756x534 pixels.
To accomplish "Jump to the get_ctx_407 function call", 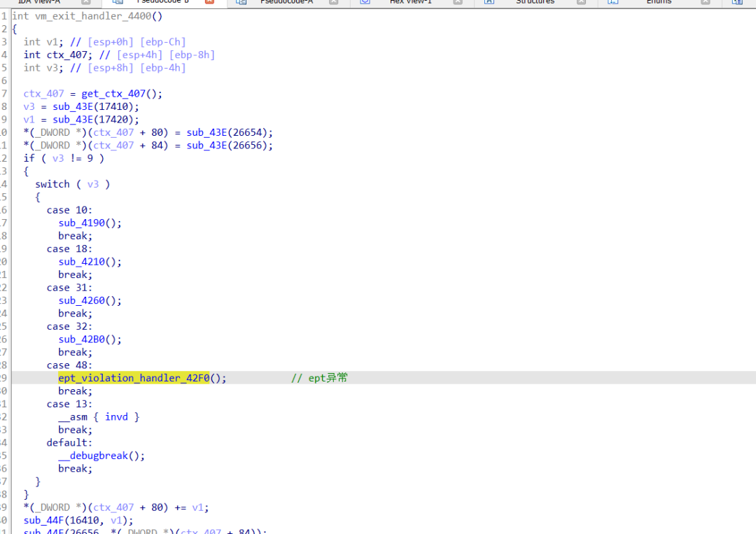I will [113, 94].
